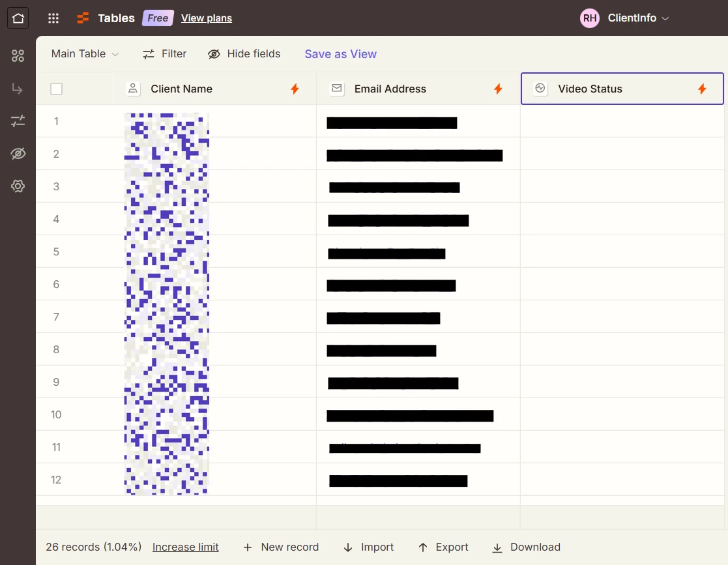The image size is (728, 565).
Task: Open the Zapier home icon
Action: (x=18, y=18)
